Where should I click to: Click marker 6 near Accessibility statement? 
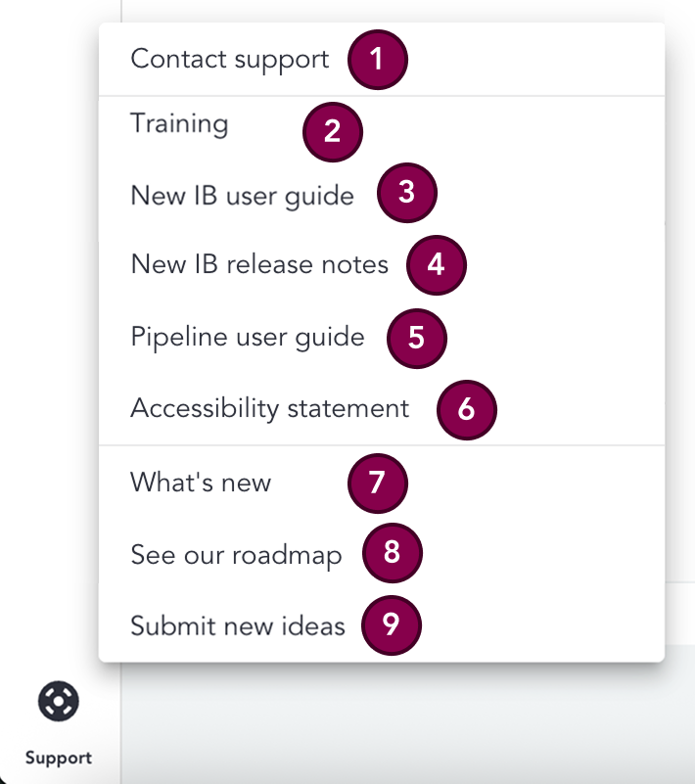pos(467,410)
